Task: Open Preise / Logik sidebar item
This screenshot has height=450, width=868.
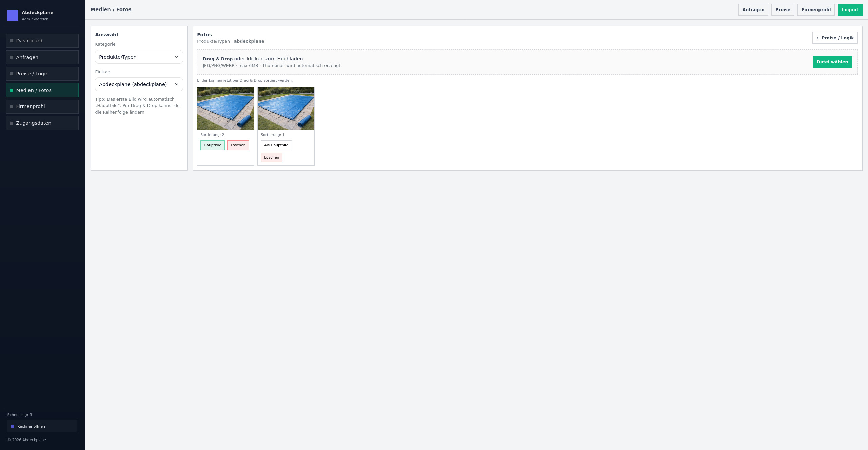Action: tap(42, 74)
